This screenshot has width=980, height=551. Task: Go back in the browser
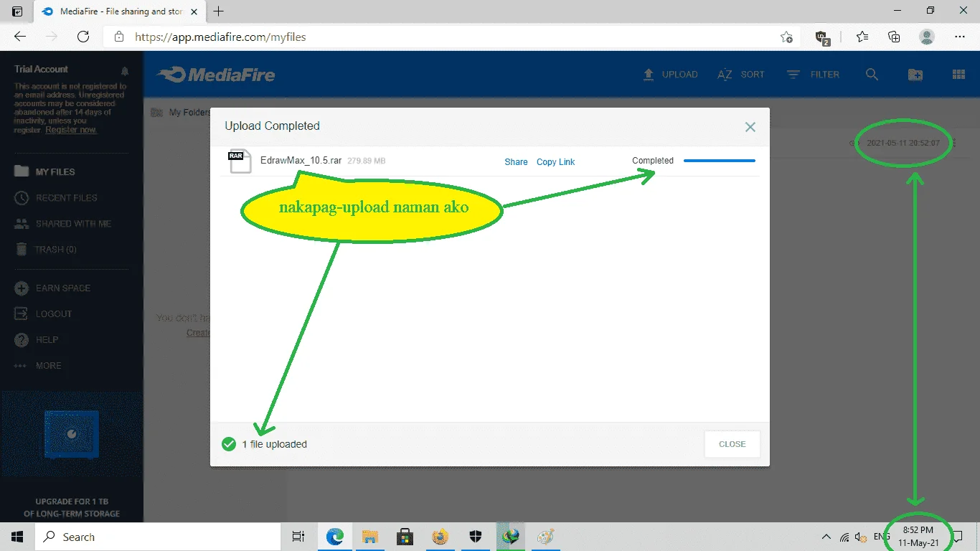coord(20,37)
